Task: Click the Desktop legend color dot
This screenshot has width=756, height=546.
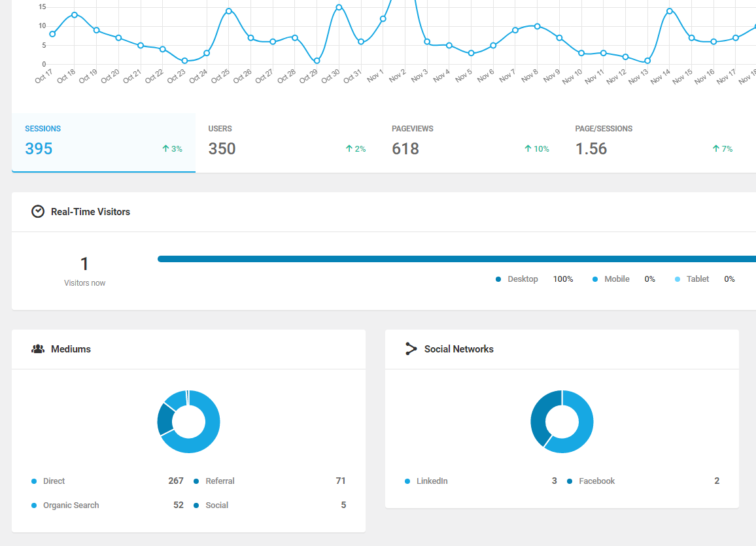Action: point(498,279)
